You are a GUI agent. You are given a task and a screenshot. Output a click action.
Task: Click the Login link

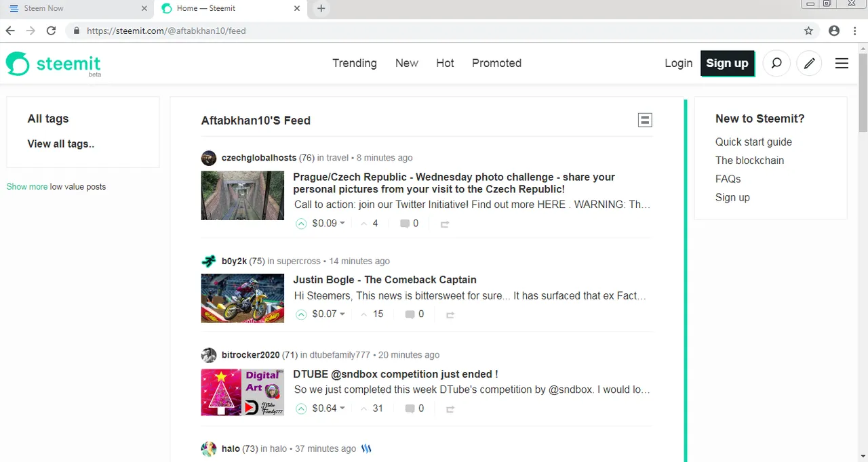(x=678, y=63)
